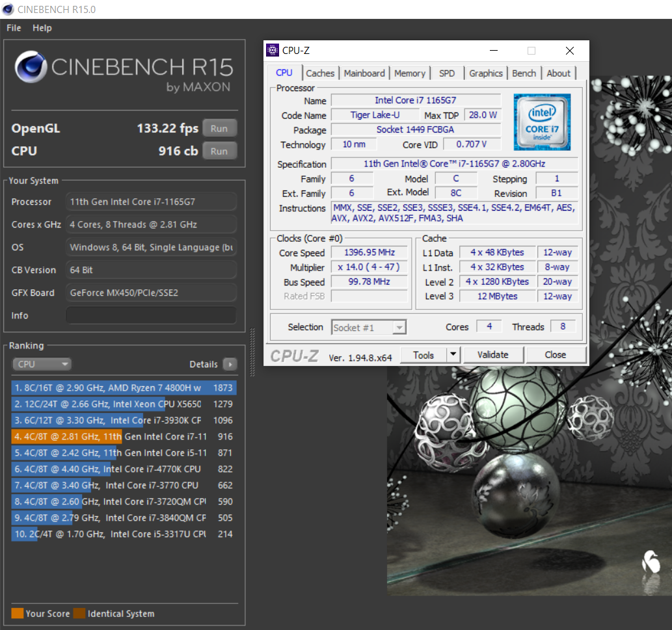The image size is (672, 630).
Task: Click the Core VID value 0.707 V
Action: coord(472,144)
